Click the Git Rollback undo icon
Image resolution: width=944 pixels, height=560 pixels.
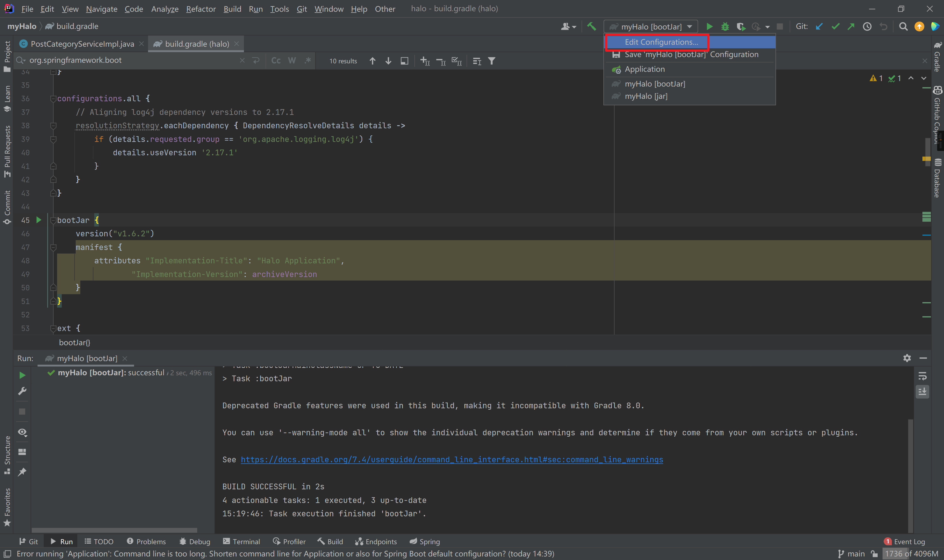click(x=883, y=26)
